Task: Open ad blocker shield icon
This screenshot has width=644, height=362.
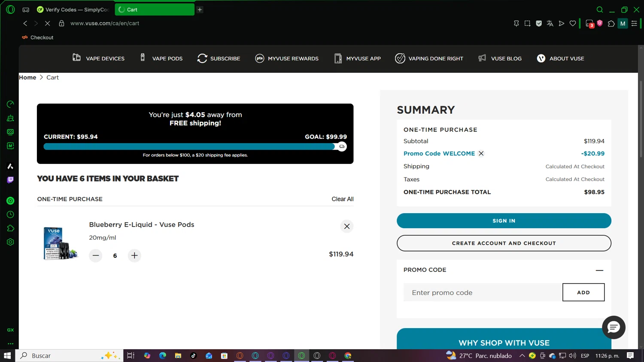Action: 539,24
